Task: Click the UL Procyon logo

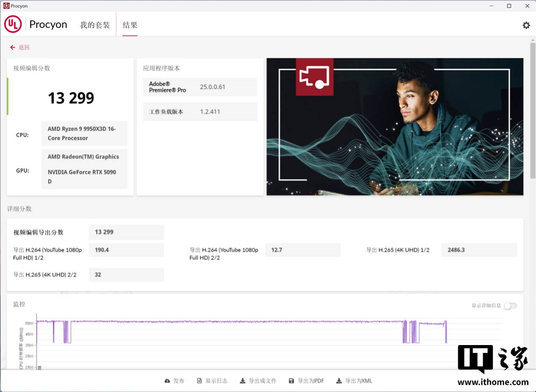Action: [x=13, y=25]
